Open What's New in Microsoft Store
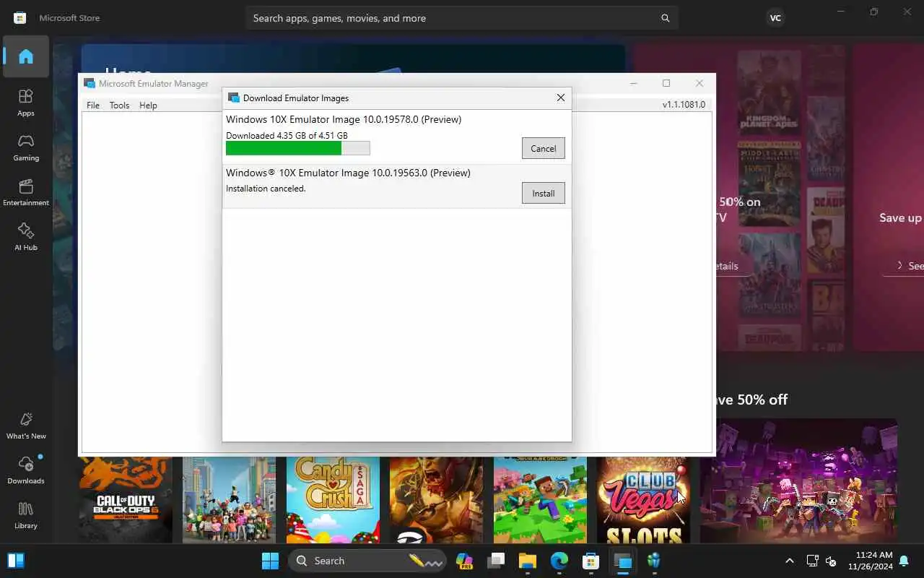Image resolution: width=924 pixels, height=578 pixels. click(x=26, y=426)
